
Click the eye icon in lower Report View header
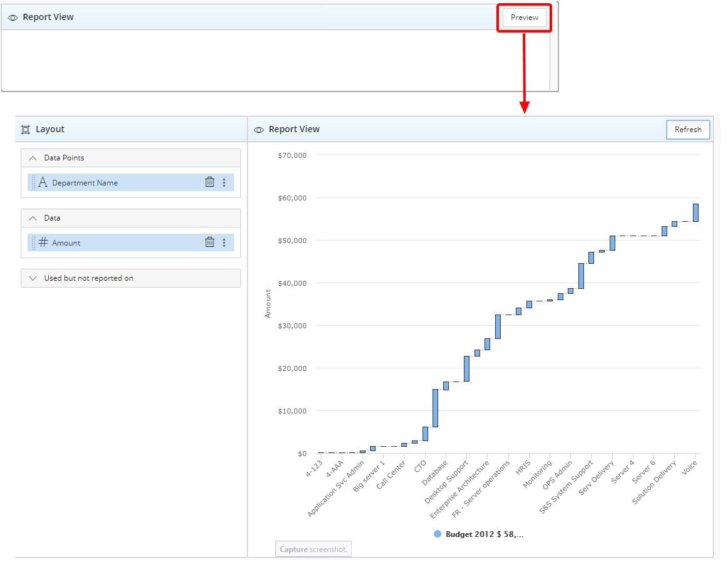click(259, 130)
